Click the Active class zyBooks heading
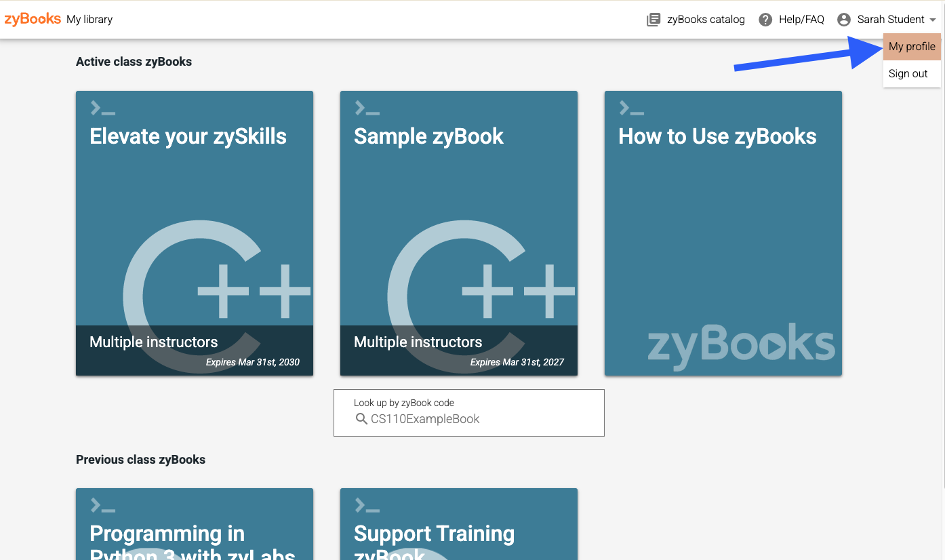The width and height of the screenshot is (945, 560). tap(134, 62)
